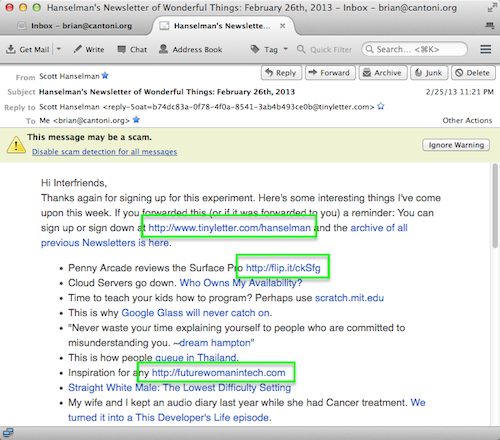
Task: Open the futurewomanintech.com link
Action: (218, 372)
